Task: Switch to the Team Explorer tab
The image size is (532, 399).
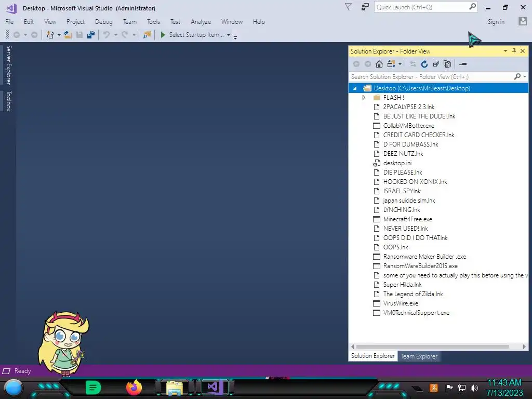Action: pos(419,356)
